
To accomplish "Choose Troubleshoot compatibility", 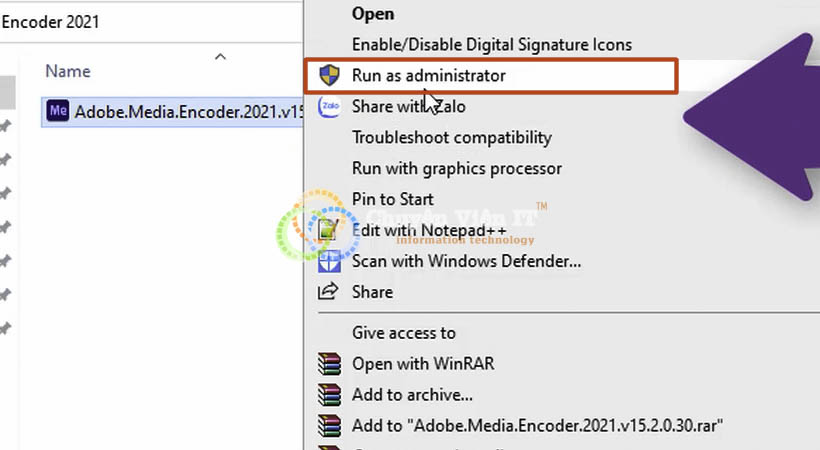I will click(x=452, y=138).
